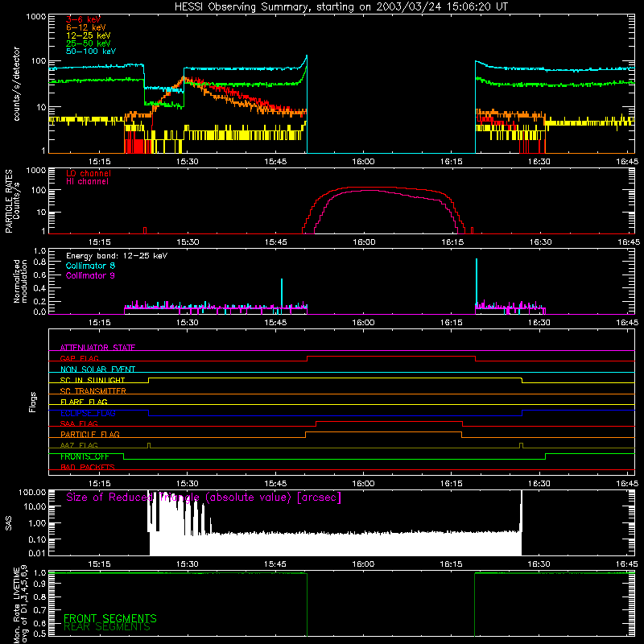Click the Collimator 8 spike near 15:46
Screen dimensions: 644x644
[x=282, y=292]
